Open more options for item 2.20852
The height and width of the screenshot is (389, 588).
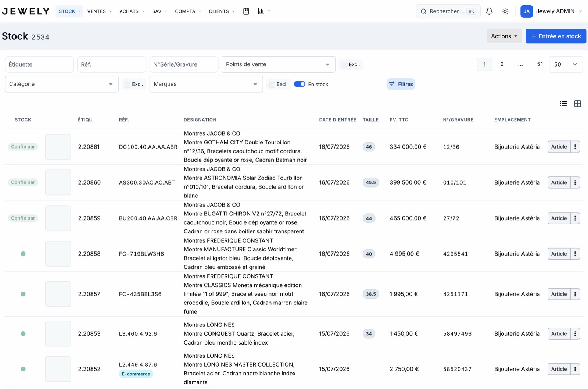[x=575, y=369]
